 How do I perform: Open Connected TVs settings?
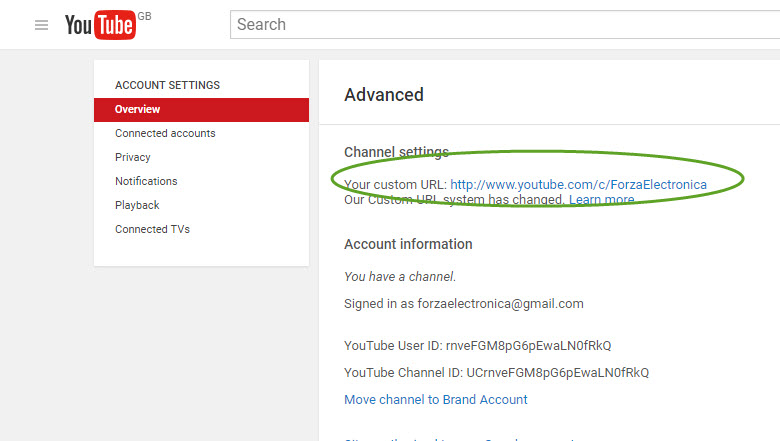point(153,229)
